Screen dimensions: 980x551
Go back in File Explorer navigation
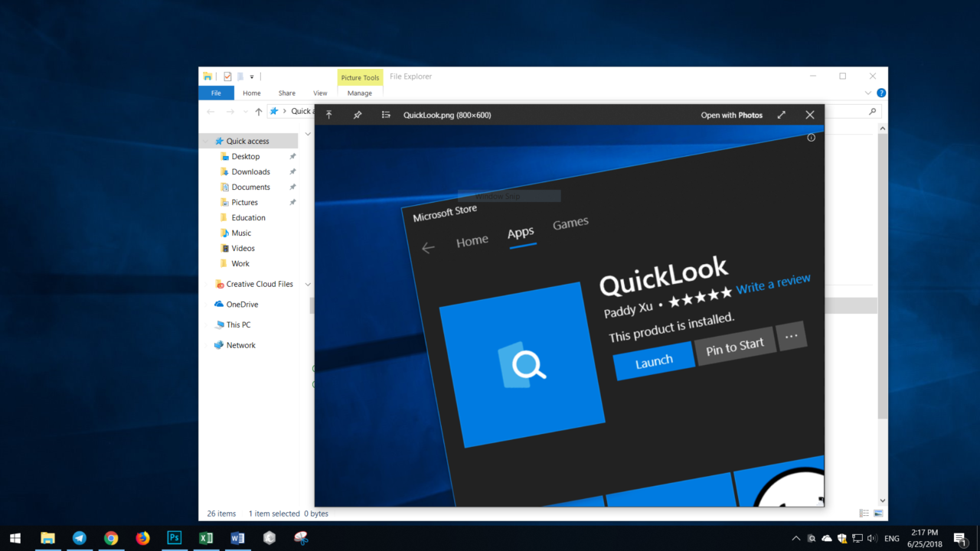coord(211,112)
